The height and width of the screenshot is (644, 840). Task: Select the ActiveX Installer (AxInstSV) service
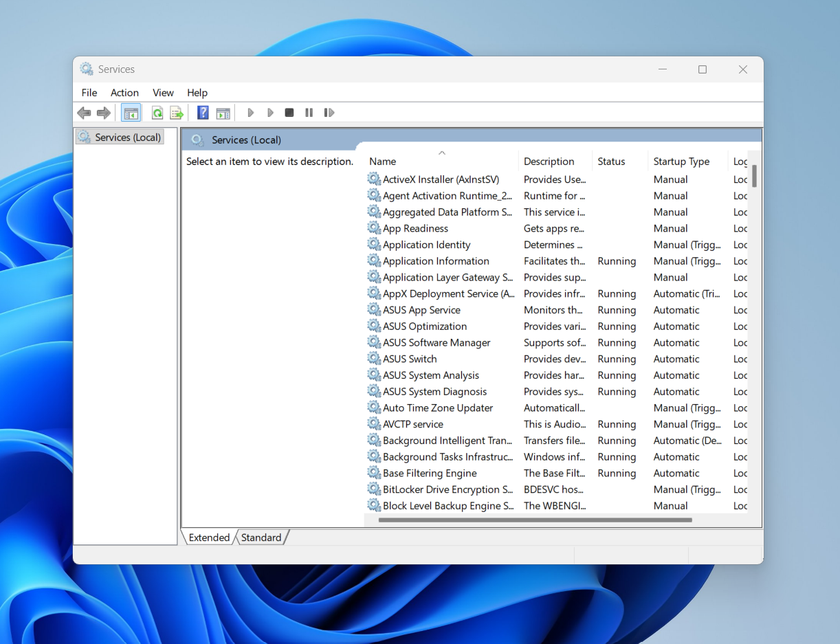(441, 179)
